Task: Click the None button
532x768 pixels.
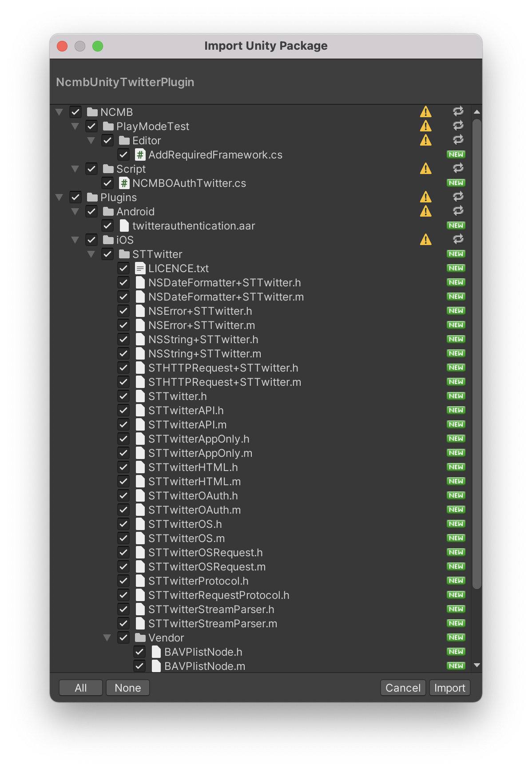Action: pyautogui.click(x=128, y=688)
